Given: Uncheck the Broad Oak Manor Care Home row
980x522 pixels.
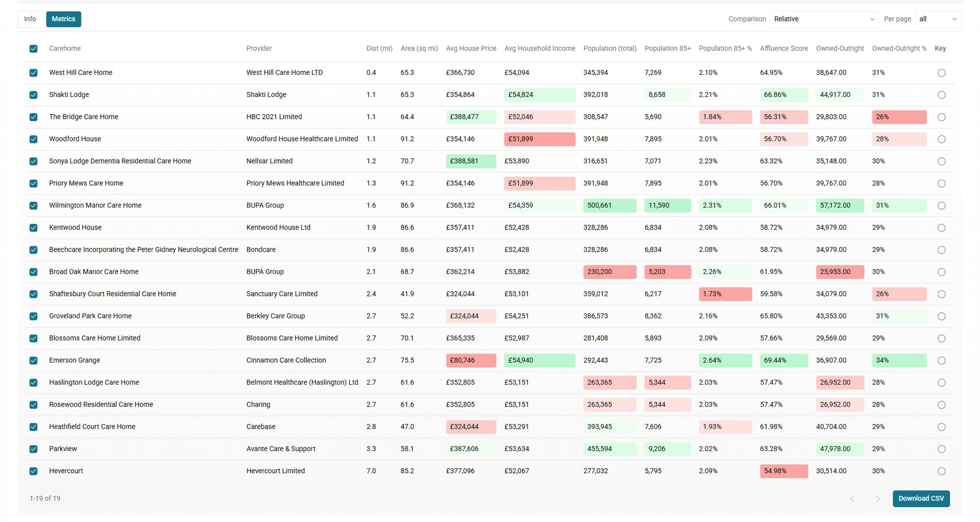Looking at the screenshot, I should click(34, 272).
